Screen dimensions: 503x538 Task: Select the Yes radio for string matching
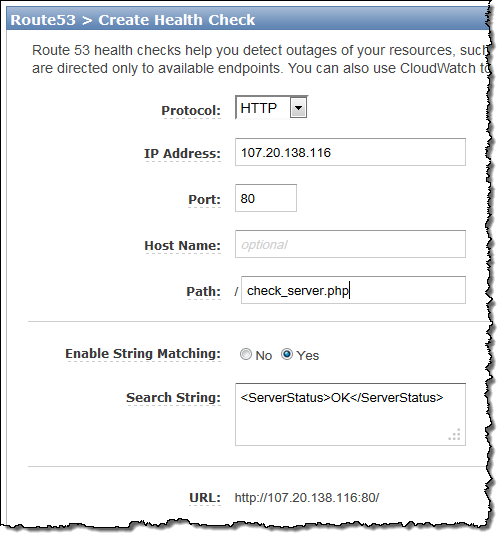287,354
